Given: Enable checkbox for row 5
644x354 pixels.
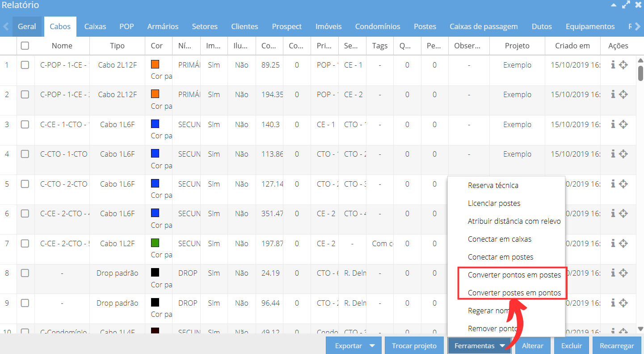Looking at the screenshot, I should [25, 184].
